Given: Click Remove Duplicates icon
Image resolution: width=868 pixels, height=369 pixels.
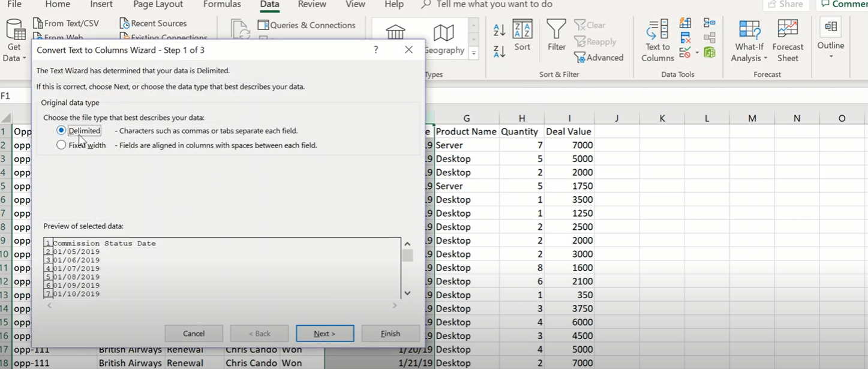Looking at the screenshot, I should click(x=685, y=38).
